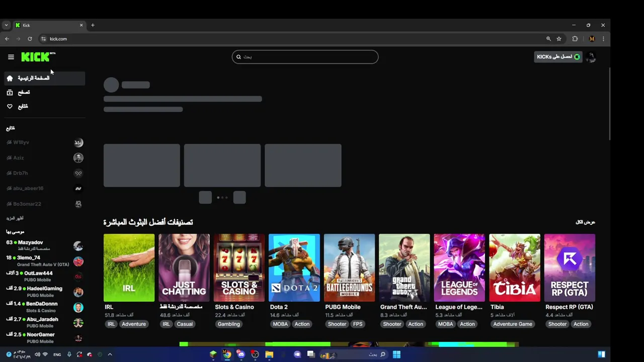The height and width of the screenshot is (362, 644).
Task: Open recommended streamer Abu_Jaradeh
Action: point(45,322)
